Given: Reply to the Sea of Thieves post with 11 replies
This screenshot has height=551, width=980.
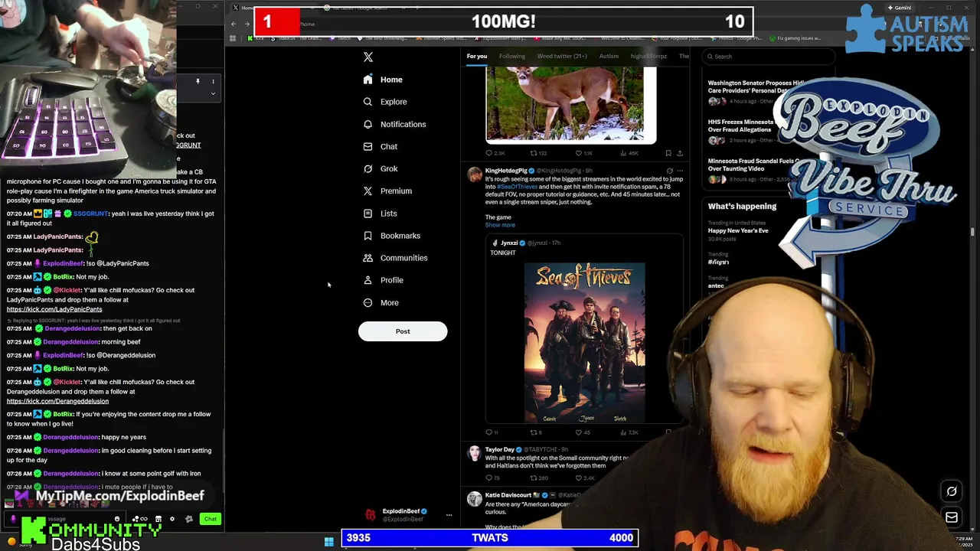Looking at the screenshot, I should (492, 432).
